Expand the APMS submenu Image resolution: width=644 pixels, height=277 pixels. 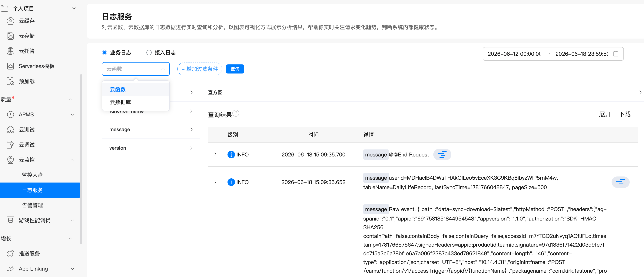[72, 115]
